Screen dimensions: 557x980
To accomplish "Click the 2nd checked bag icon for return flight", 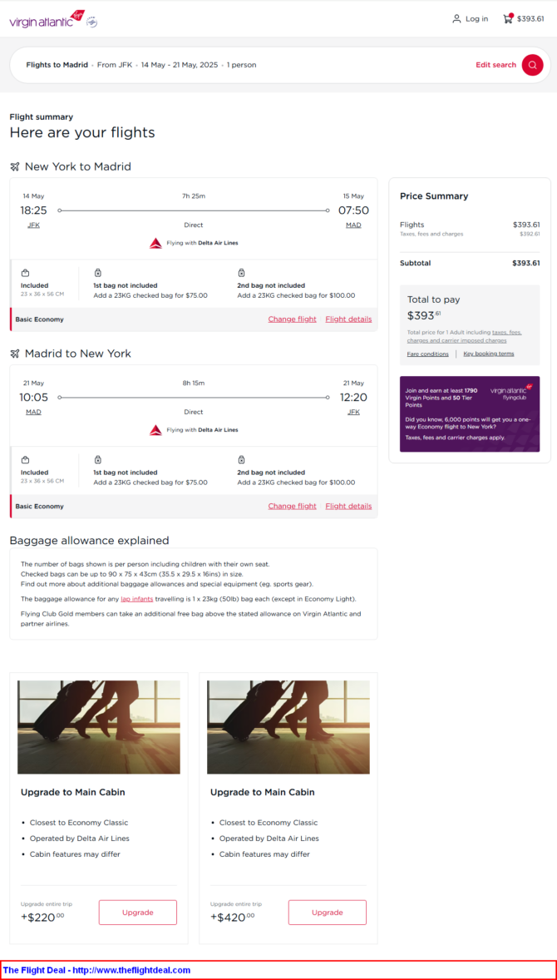I will [241, 460].
